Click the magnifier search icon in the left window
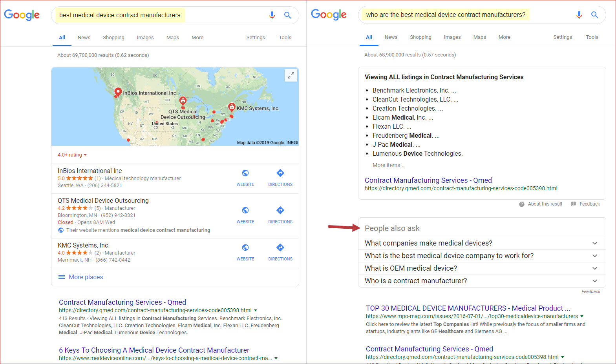Viewport: 616px width, 364px height. [x=288, y=15]
